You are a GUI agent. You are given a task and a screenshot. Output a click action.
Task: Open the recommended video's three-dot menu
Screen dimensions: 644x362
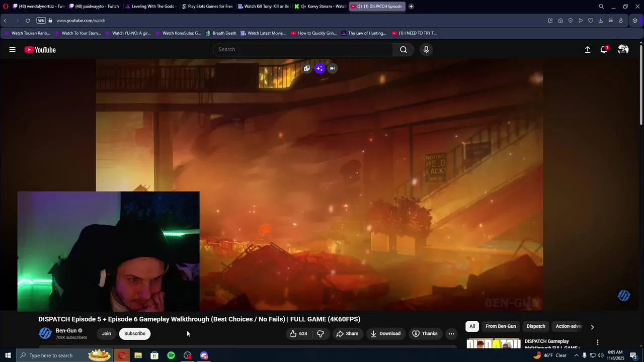[598, 342]
